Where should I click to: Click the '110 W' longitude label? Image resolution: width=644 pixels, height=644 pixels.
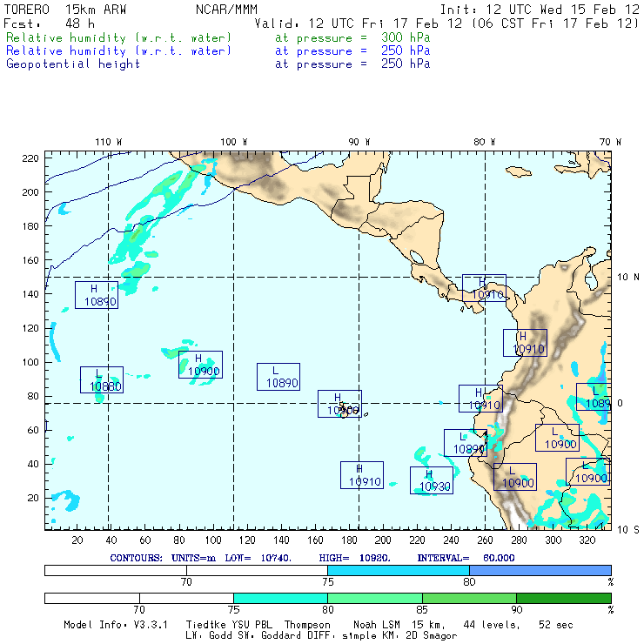click(109, 142)
